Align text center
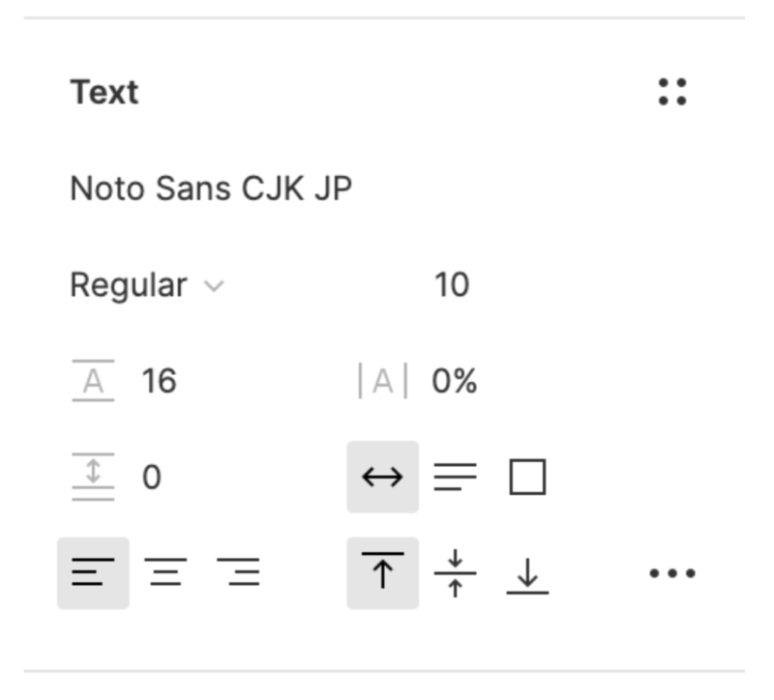 pyautogui.click(x=166, y=573)
